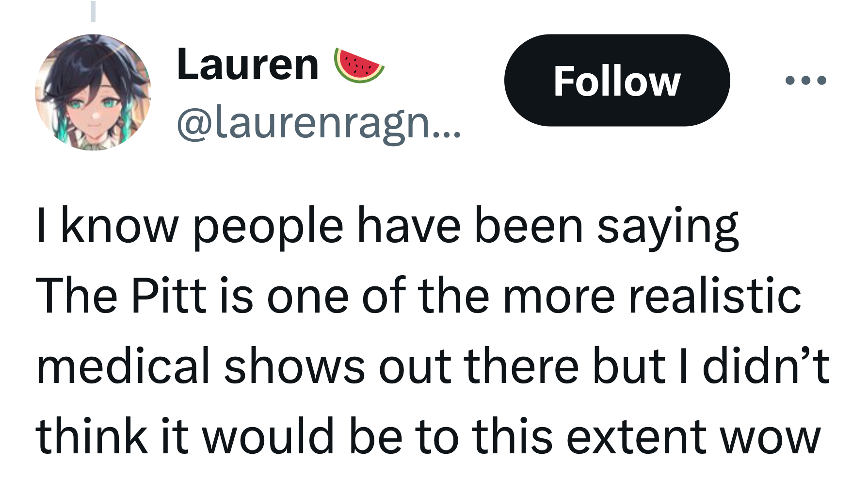Click the word "think" in the tweet
Viewport: 868px width, 497px height.
tap(92, 436)
